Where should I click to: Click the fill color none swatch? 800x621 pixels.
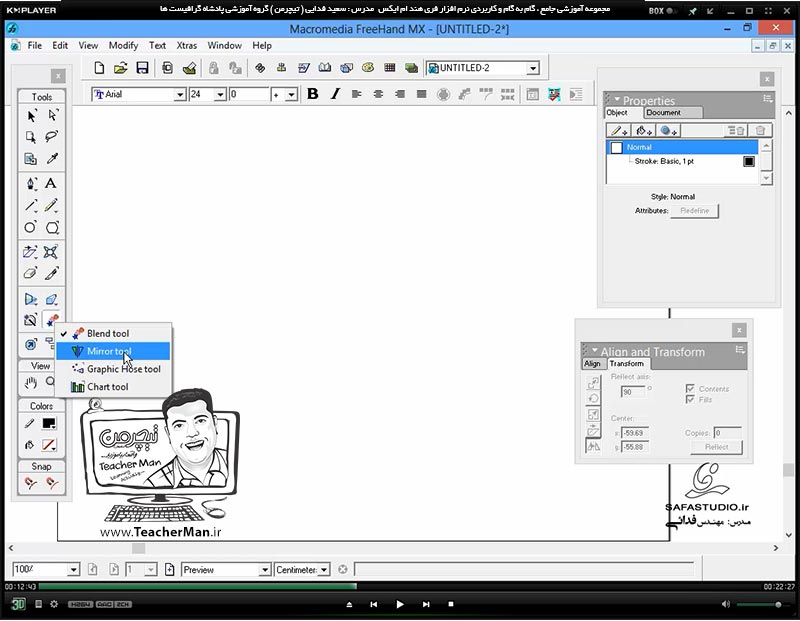[x=49, y=445]
